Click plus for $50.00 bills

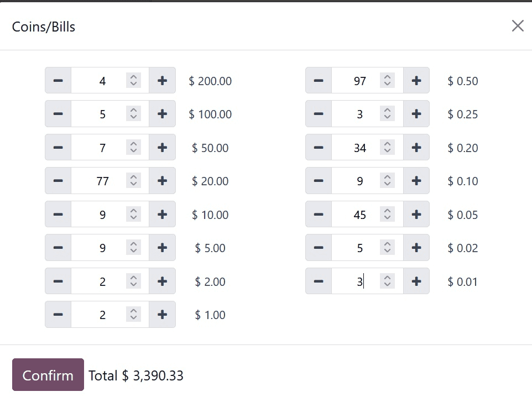click(x=162, y=148)
